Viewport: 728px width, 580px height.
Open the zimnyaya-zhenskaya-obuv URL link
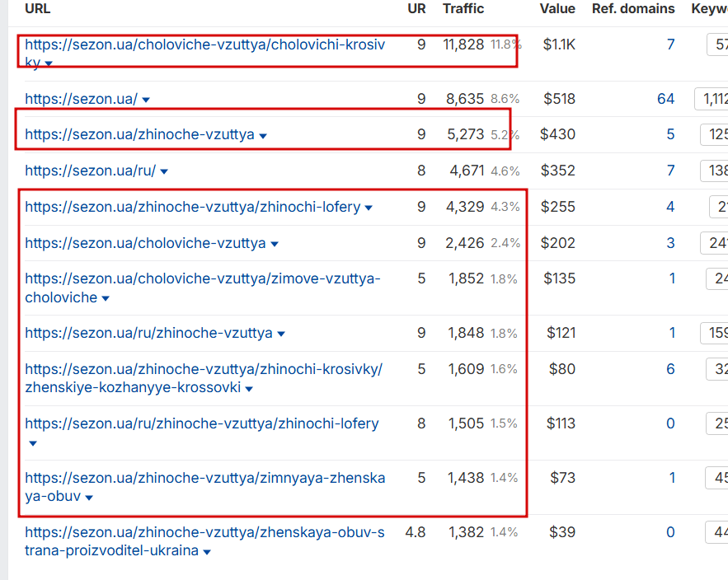(x=205, y=487)
